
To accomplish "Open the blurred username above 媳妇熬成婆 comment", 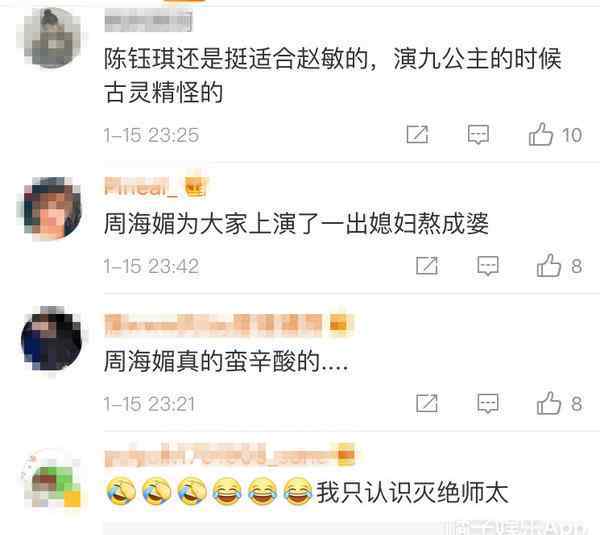I will 142,186.
